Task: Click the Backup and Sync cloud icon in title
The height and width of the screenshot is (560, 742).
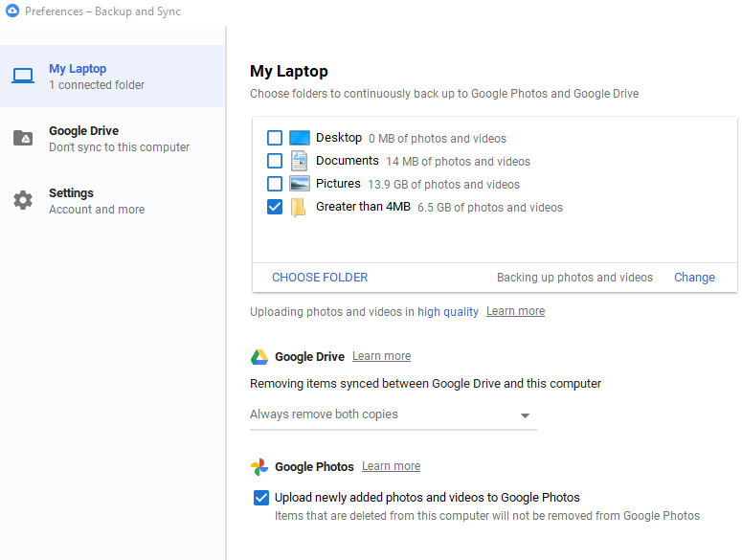Action: pos(12,11)
